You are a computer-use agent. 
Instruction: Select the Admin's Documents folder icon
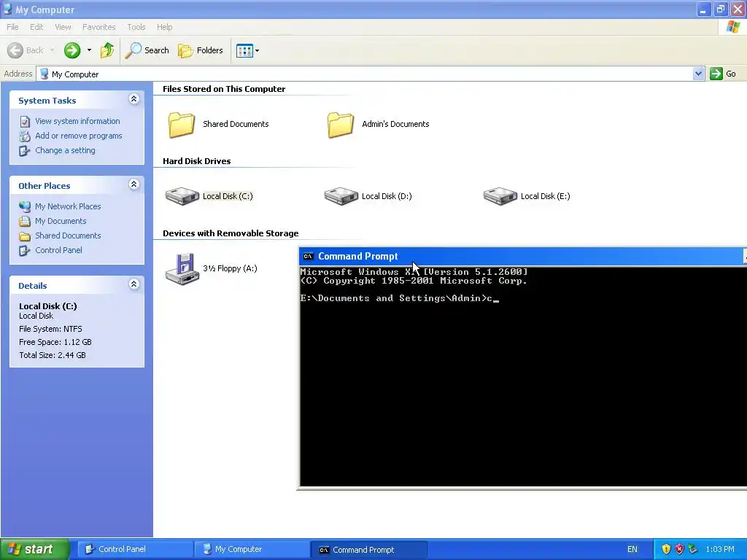[x=341, y=124]
